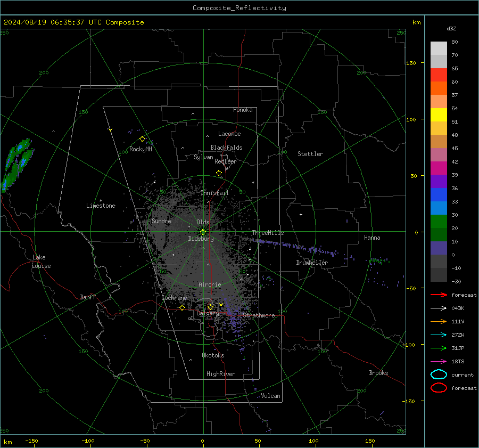Image resolution: width=479 pixels, height=448 pixels.
Task: Click the RockyMH label
Action: coord(141,149)
